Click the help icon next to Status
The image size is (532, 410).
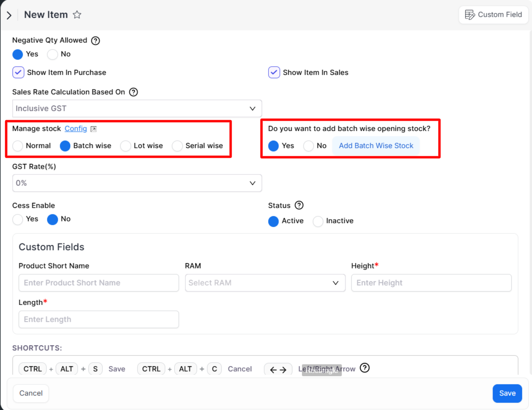(x=299, y=205)
